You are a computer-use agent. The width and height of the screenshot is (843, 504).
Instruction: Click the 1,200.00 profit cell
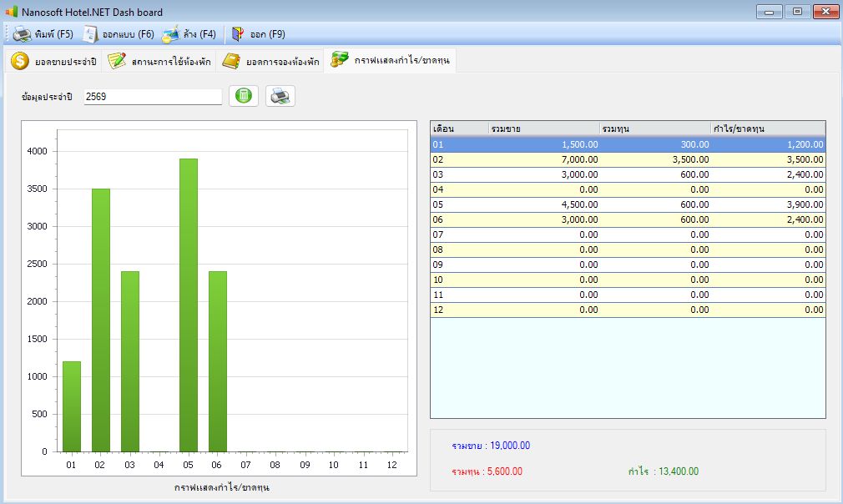[x=768, y=144]
